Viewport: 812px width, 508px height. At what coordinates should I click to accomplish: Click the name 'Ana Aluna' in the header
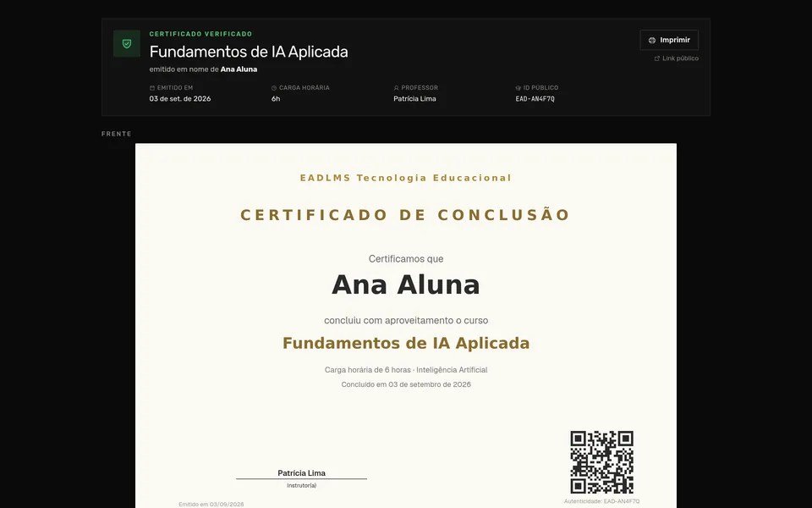pos(239,69)
